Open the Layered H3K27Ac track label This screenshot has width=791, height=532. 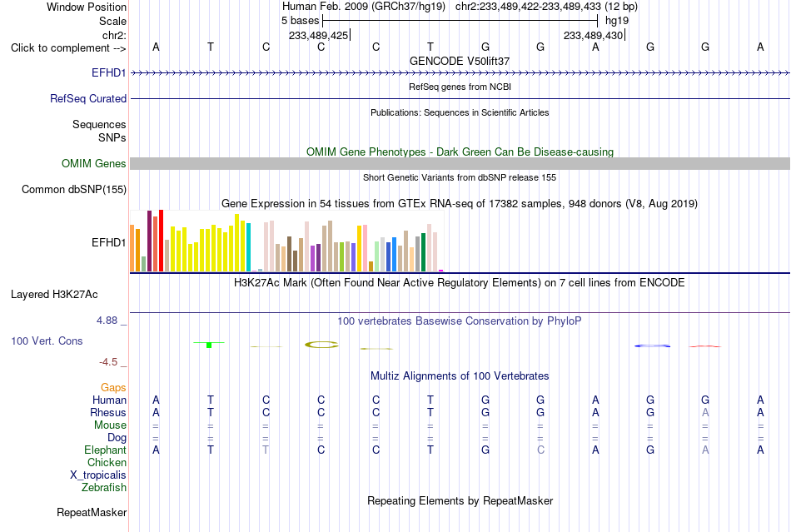click(x=54, y=295)
